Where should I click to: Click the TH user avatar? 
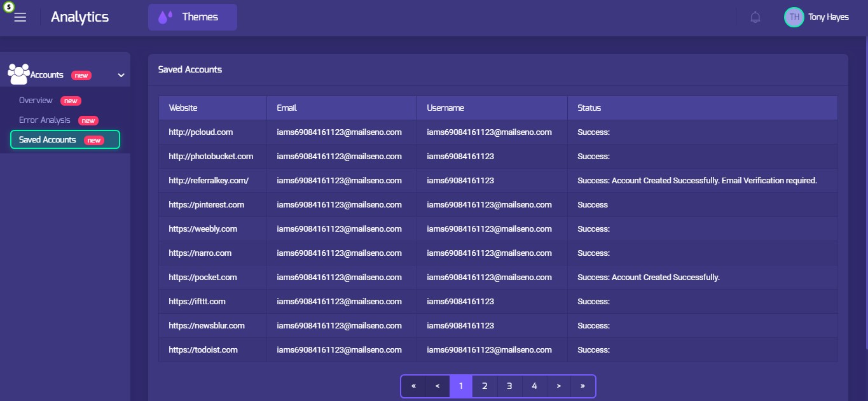coord(794,17)
